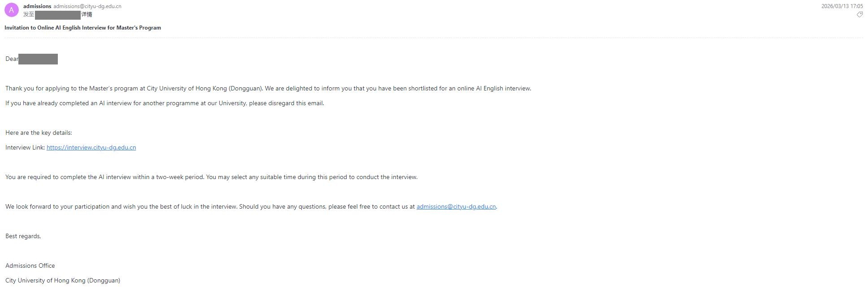
Task: Click the 'We look forward' closing sentence
Action: pyautogui.click(x=210, y=206)
